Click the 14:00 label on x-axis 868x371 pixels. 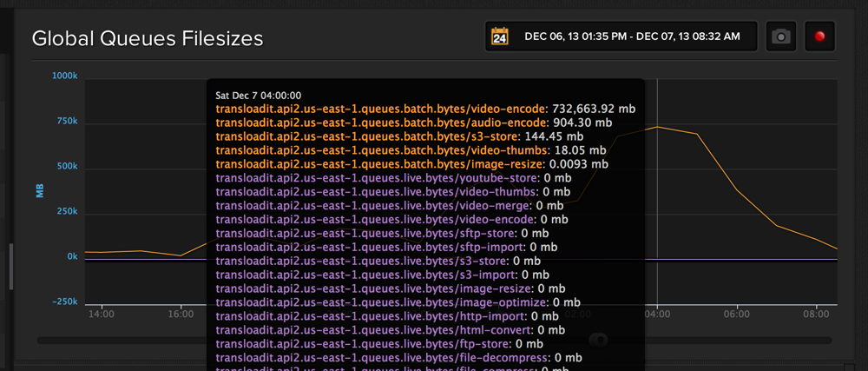(x=102, y=313)
